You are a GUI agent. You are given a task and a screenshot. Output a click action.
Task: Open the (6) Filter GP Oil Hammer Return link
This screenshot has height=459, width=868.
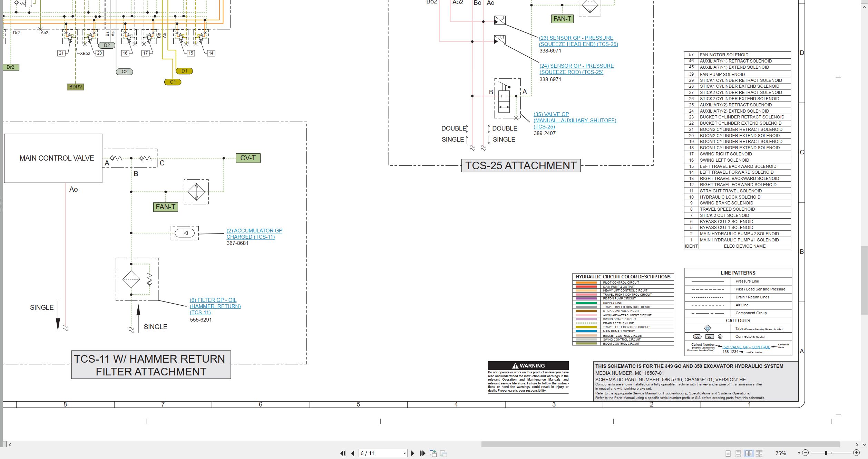215,306
